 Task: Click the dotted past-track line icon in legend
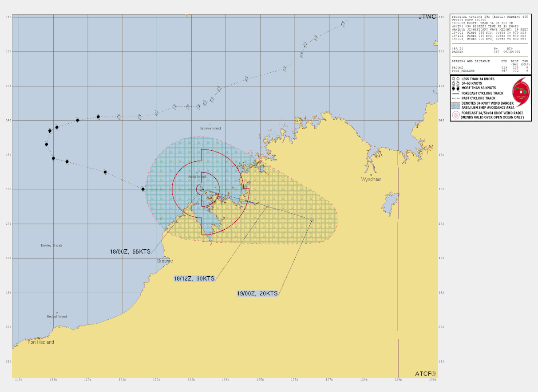pos(456,98)
